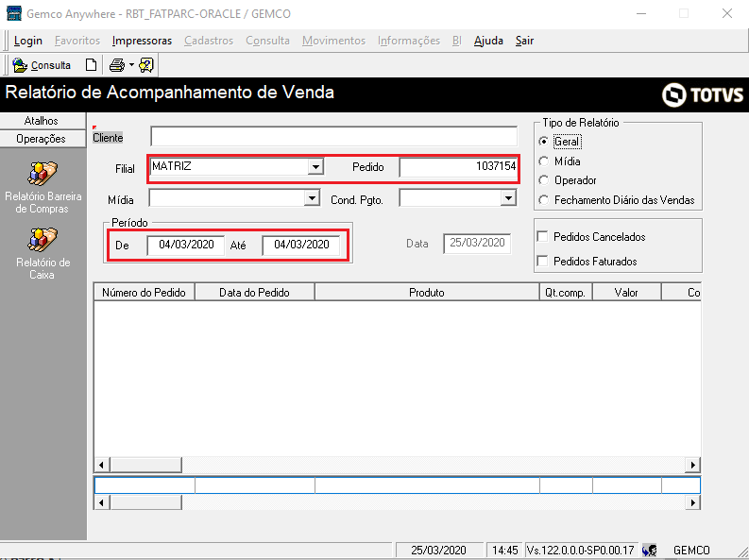Click the TOTVS logo
The height and width of the screenshot is (560, 749).
point(703,95)
